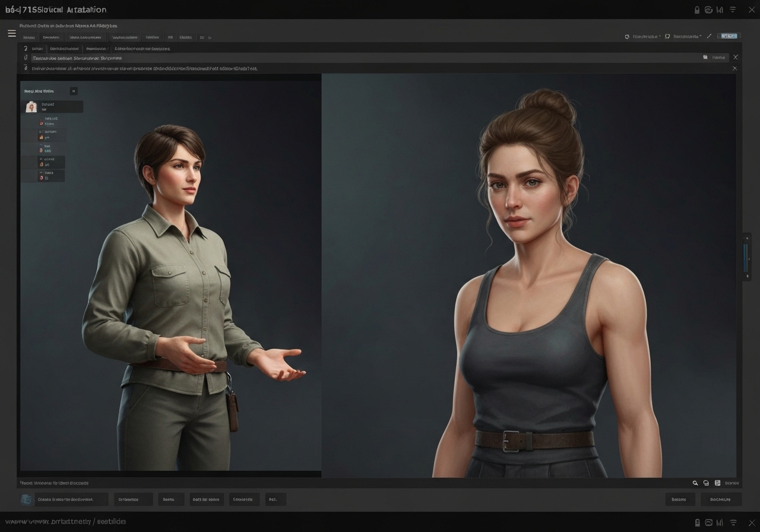Click the lock icon in the top title bar
This screenshot has height=532, width=760.
(x=697, y=10)
